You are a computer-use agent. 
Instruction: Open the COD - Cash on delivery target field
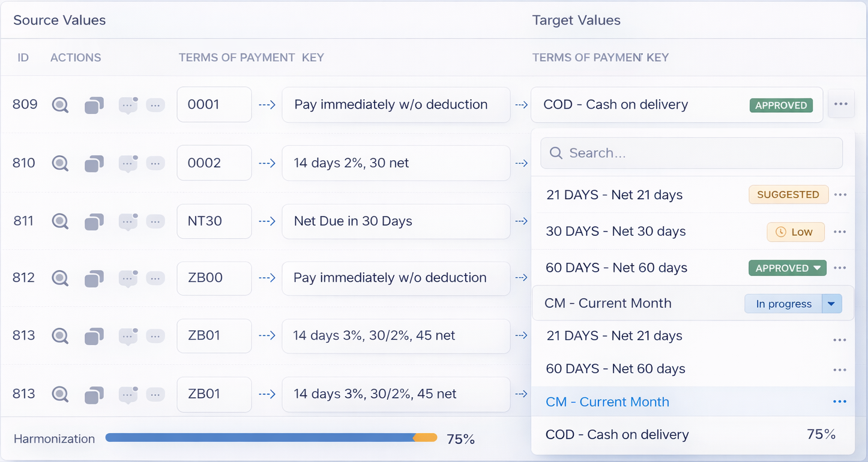pos(642,105)
